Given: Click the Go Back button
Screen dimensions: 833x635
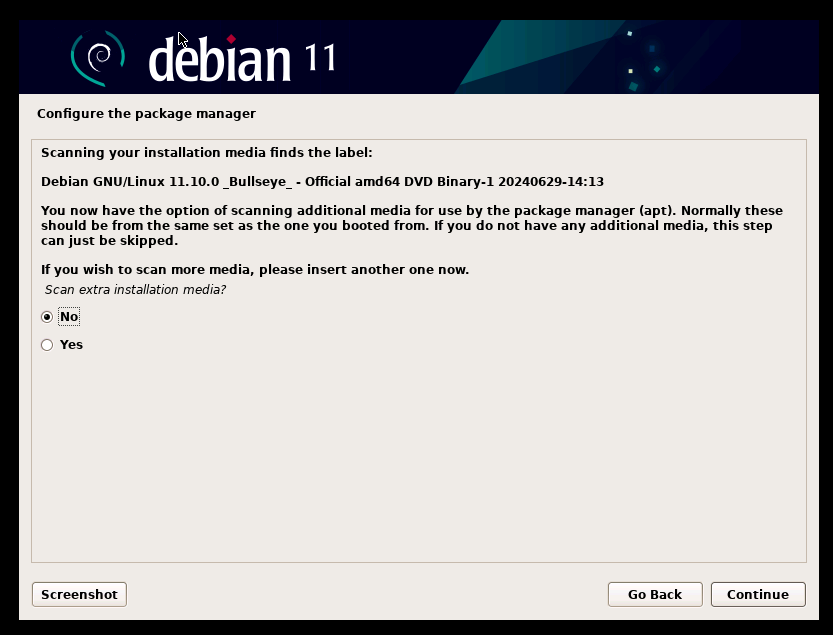Looking at the screenshot, I should click(x=655, y=595).
